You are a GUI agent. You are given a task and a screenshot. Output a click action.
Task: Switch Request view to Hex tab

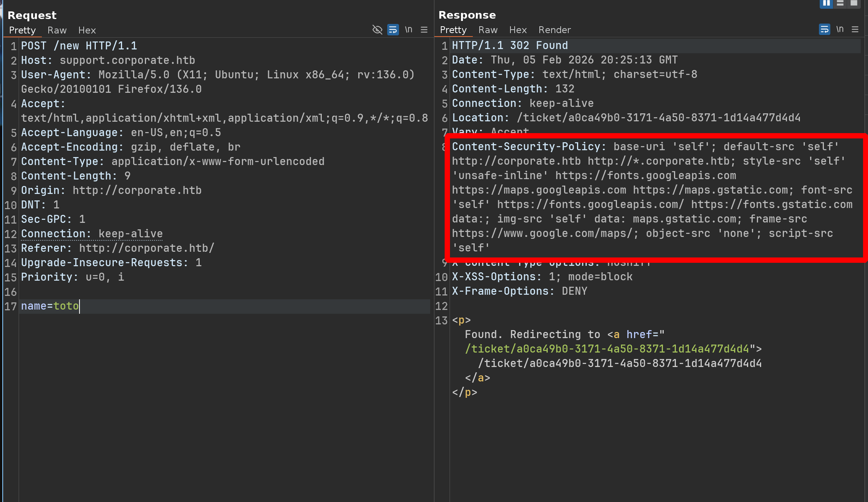point(87,30)
